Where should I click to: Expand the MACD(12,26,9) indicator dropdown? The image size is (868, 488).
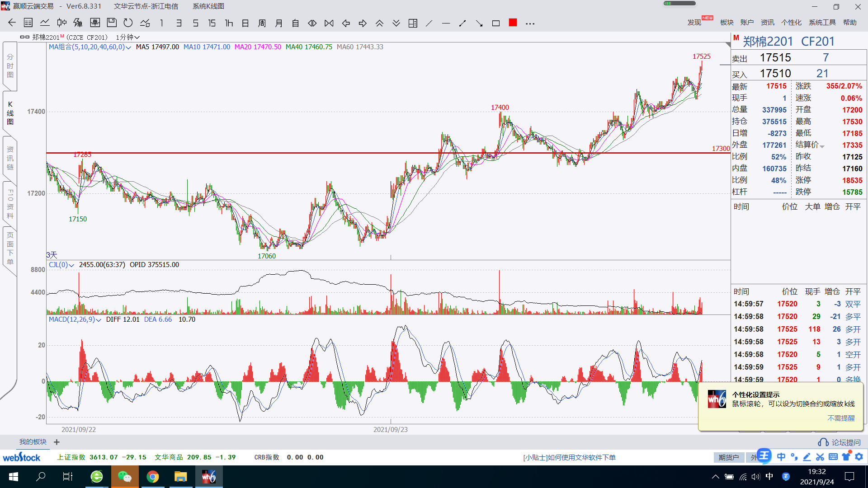98,320
